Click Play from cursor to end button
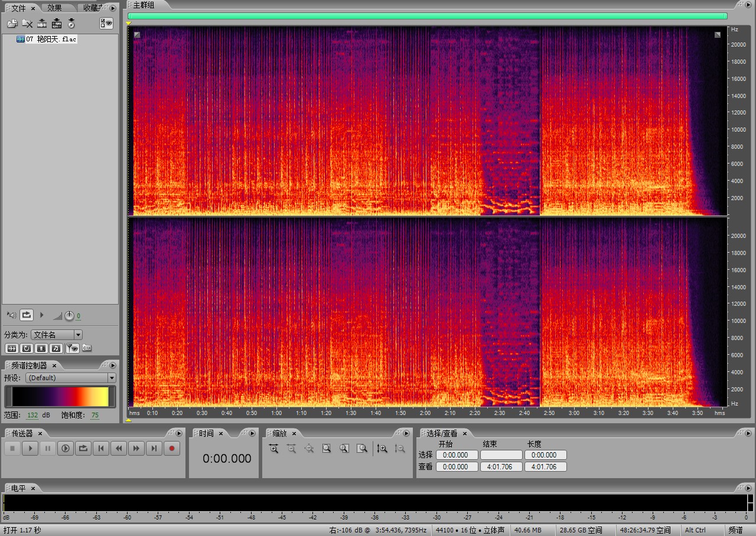Screen dimensions: 756x536 pos(66,449)
